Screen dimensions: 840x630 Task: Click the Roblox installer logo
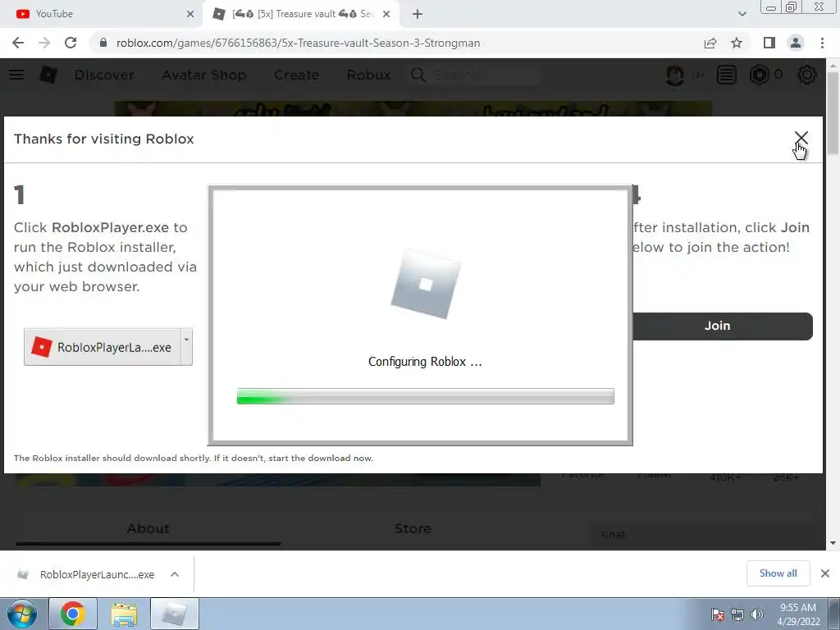[426, 284]
